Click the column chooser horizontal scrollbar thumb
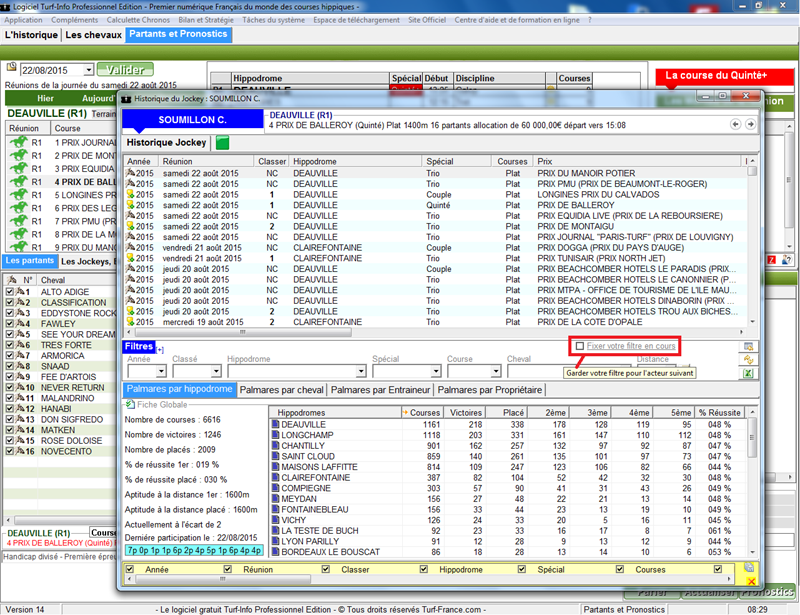Image resolution: width=800 pixels, height=615 pixels. 222,579
